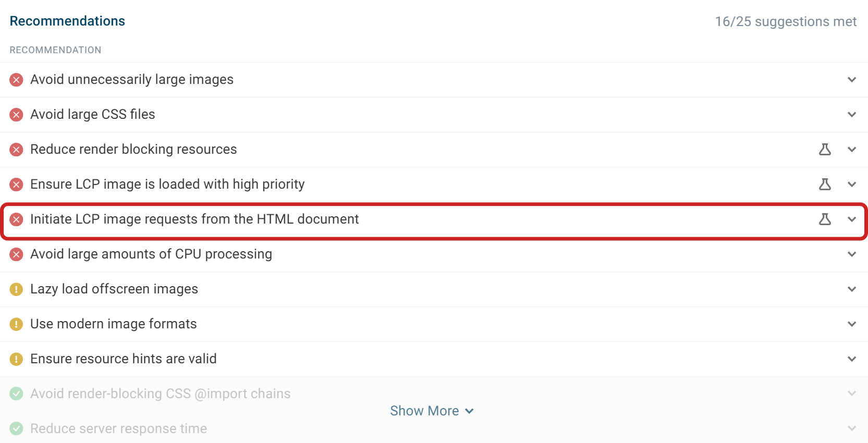Open the Ensure resource hints are valid text

point(124,359)
